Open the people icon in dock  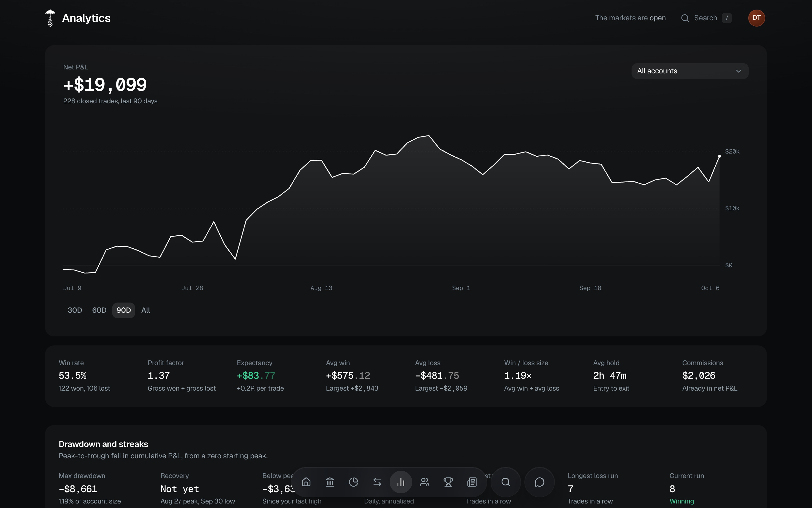click(424, 482)
